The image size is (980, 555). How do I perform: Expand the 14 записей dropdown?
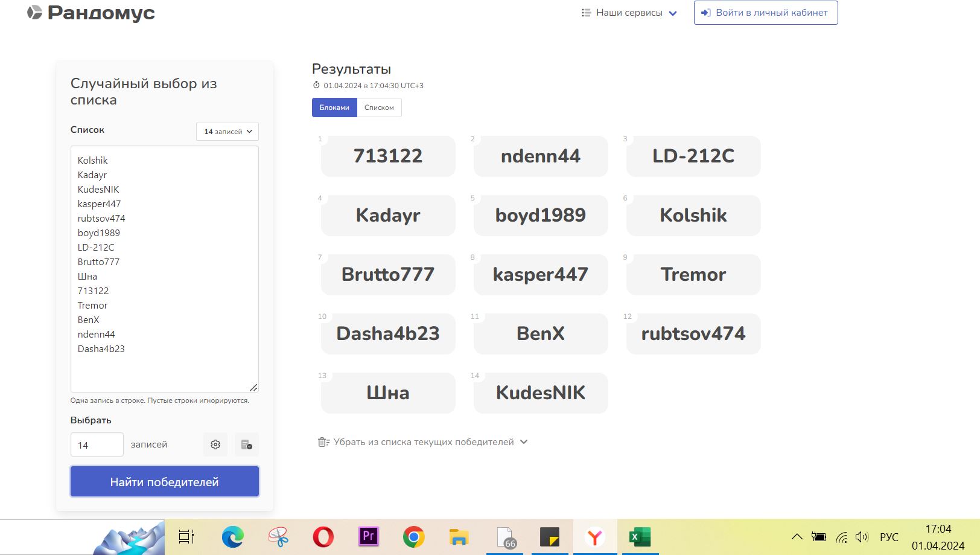click(x=227, y=132)
